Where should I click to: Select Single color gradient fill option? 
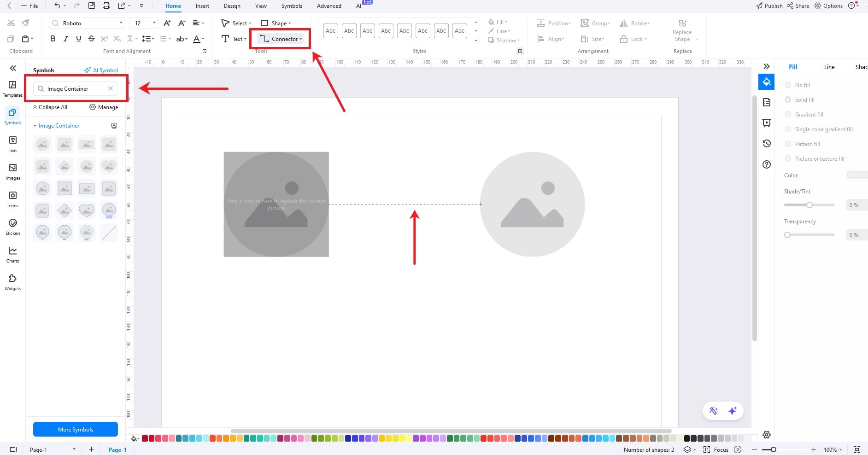(x=819, y=129)
